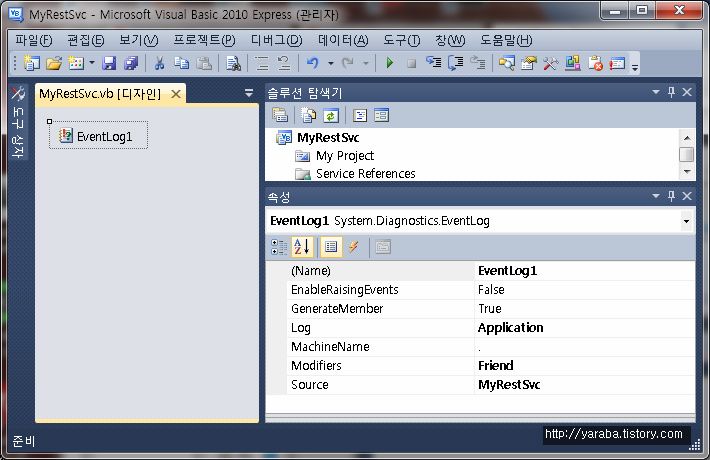Click the Find in Files icon
The width and height of the screenshot is (710, 460).
click(233, 63)
